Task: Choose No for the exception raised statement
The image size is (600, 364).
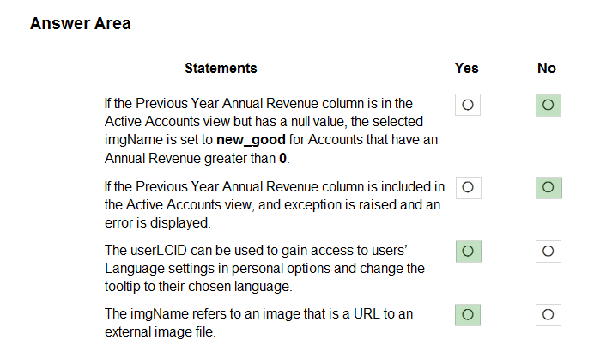Action: pyautogui.click(x=548, y=187)
